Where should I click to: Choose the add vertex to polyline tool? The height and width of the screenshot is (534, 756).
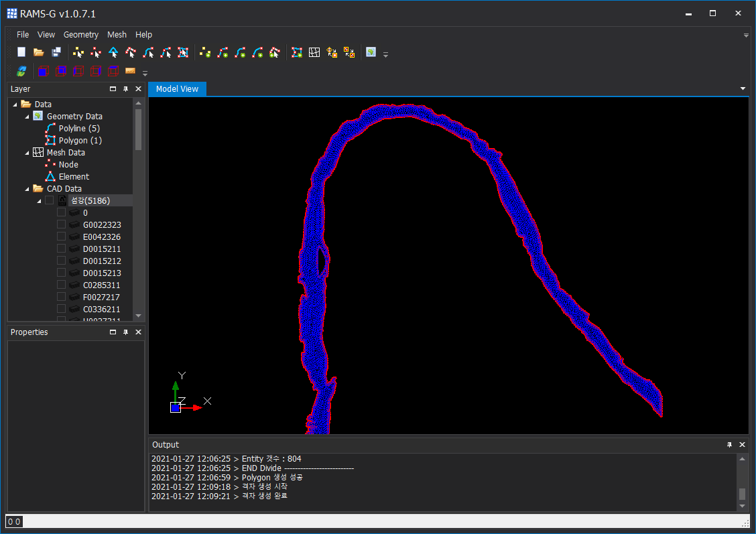[x=274, y=52]
